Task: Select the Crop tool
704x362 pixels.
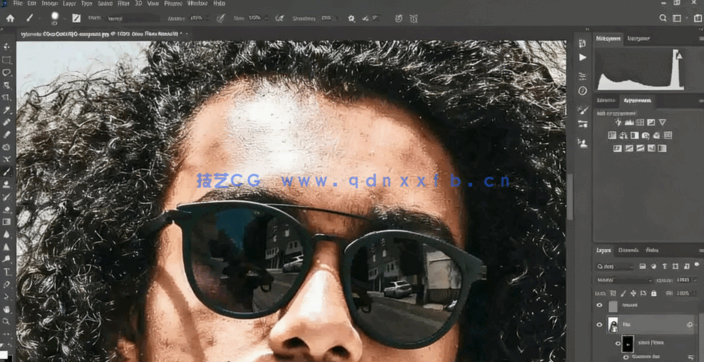Action: [x=7, y=97]
